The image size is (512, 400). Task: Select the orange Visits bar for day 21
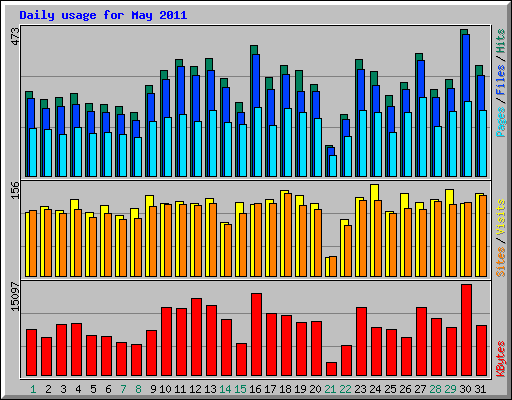click(333, 267)
